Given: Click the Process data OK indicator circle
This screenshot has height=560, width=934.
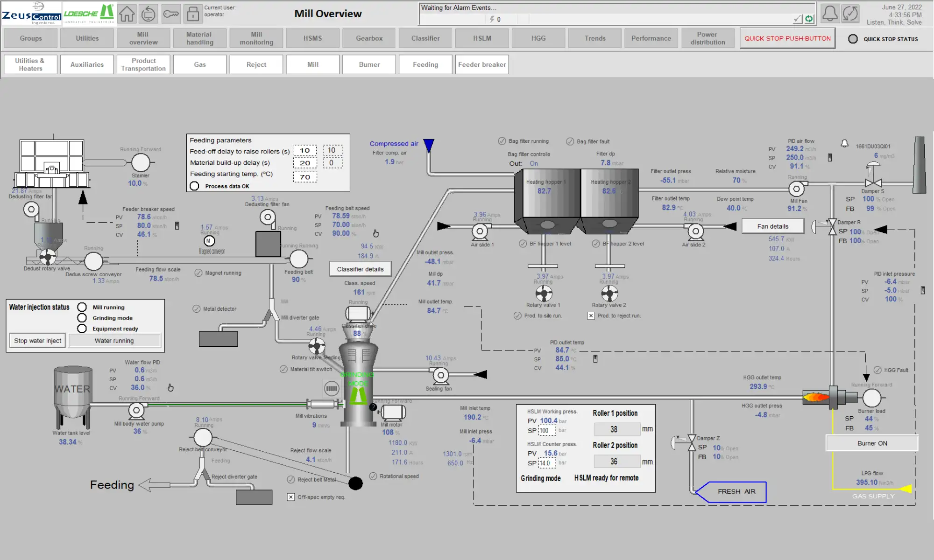Looking at the screenshot, I should point(195,186).
